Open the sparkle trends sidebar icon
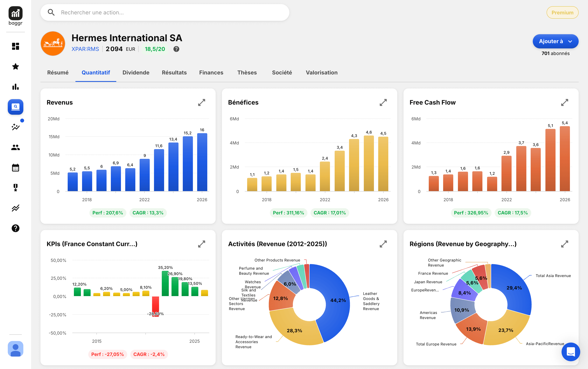 15,127
